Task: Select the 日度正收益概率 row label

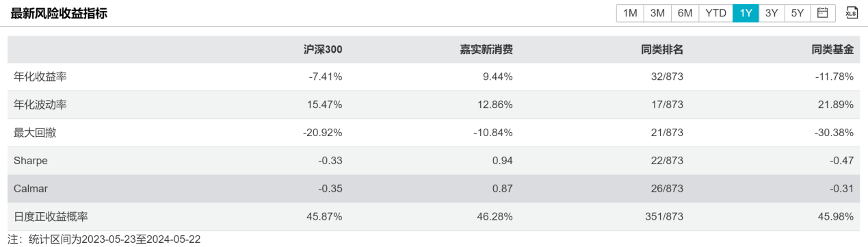Action: 51,217
